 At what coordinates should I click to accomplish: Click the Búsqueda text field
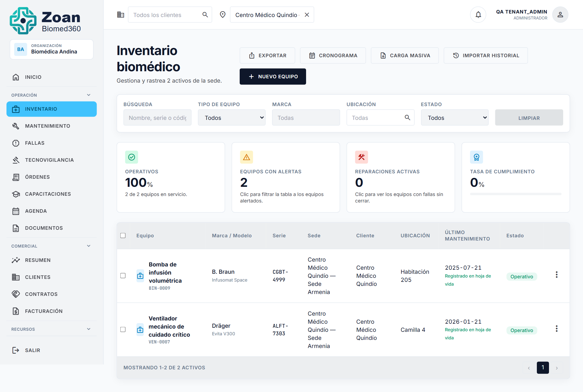157,118
